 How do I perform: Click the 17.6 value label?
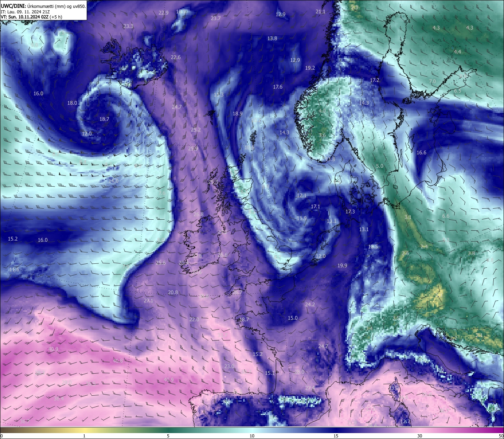pyautogui.click(x=278, y=87)
